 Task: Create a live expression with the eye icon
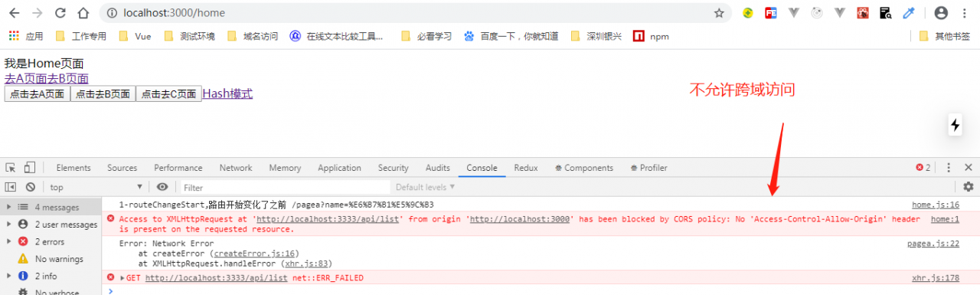tap(162, 187)
